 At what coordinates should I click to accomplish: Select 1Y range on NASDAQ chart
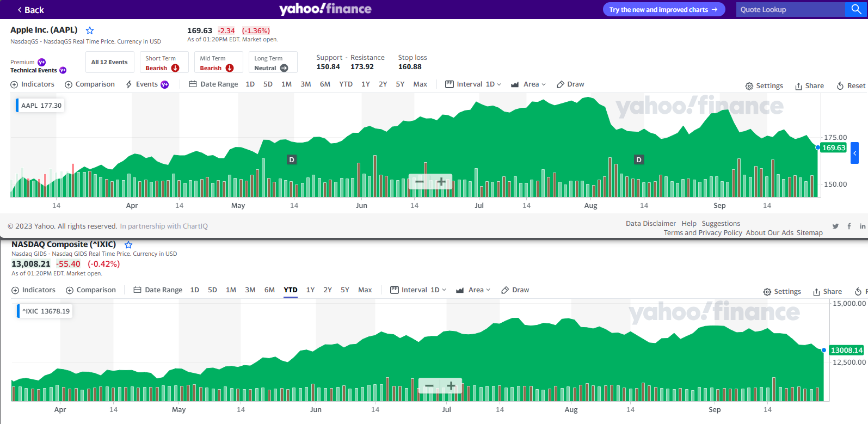pos(310,290)
